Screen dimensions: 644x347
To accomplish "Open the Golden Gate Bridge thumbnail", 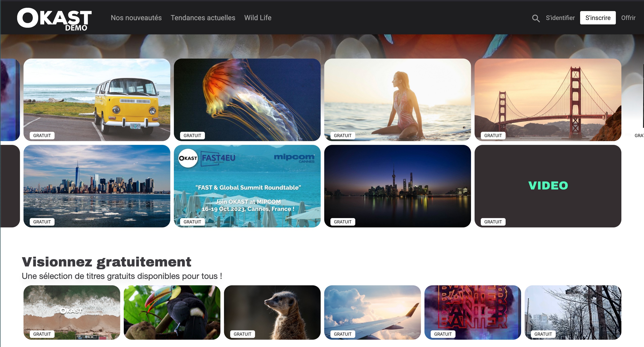I will [548, 100].
